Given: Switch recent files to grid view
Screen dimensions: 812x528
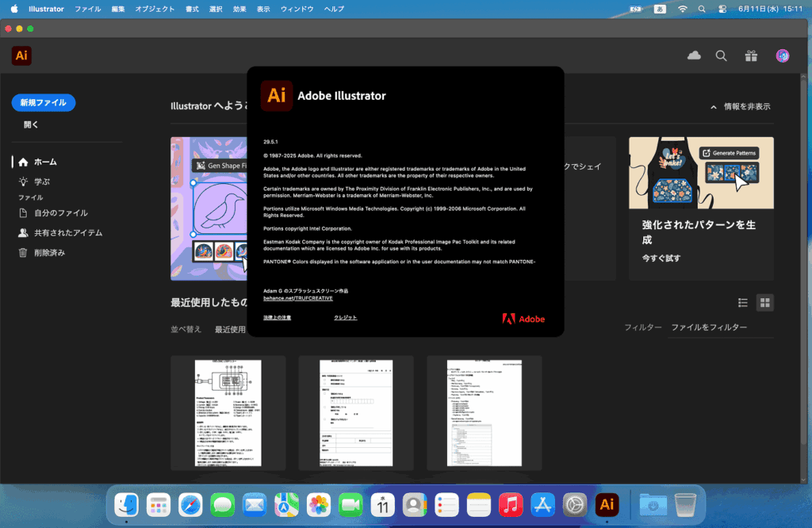Looking at the screenshot, I should 765,303.
